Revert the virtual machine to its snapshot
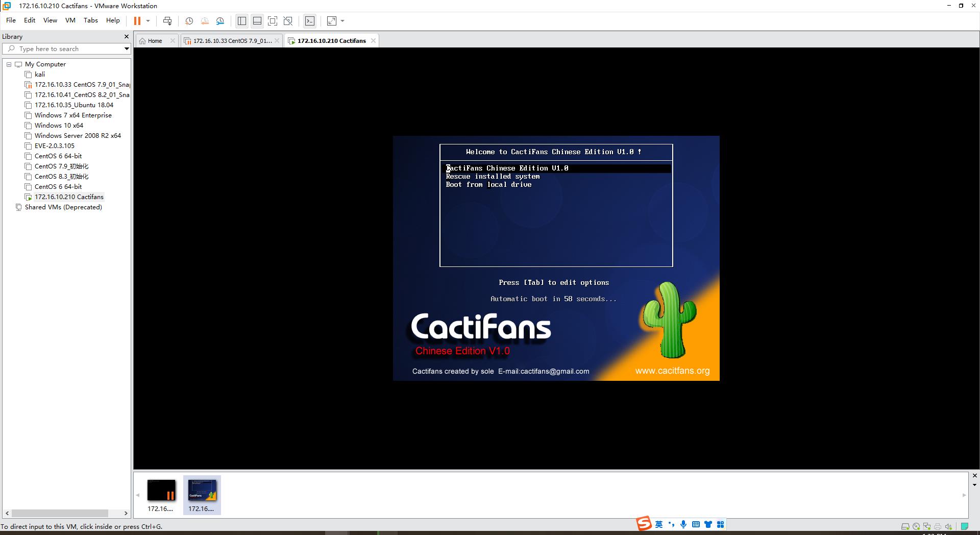 pos(205,21)
